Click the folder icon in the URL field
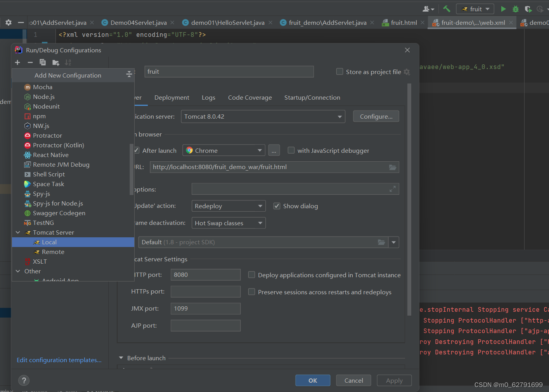This screenshot has height=392, width=549. coord(393,167)
